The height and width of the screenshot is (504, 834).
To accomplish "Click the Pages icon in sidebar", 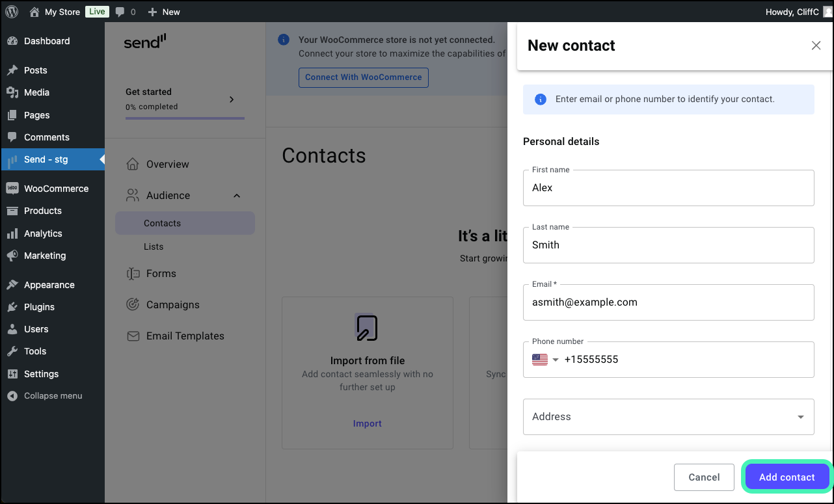I will 12,115.
